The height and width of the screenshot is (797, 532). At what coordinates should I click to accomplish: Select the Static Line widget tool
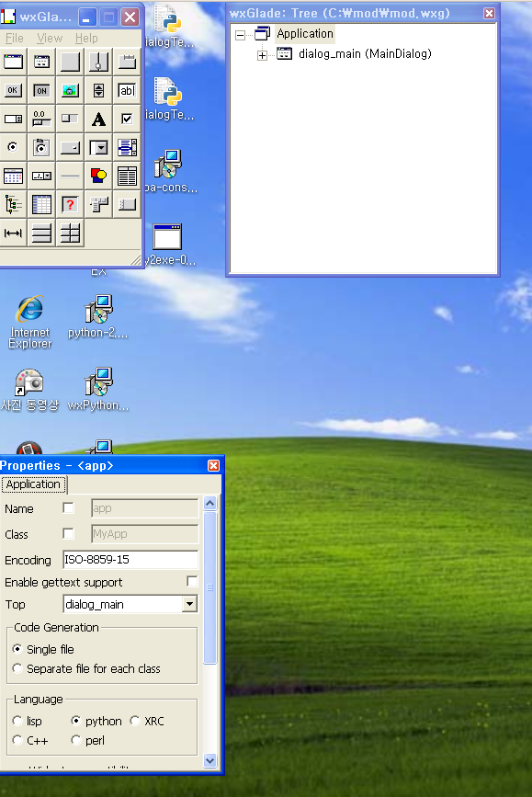pos(70,176)
